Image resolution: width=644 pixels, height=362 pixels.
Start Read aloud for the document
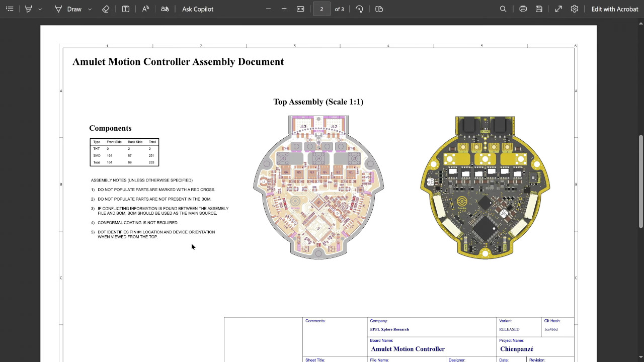145,9
